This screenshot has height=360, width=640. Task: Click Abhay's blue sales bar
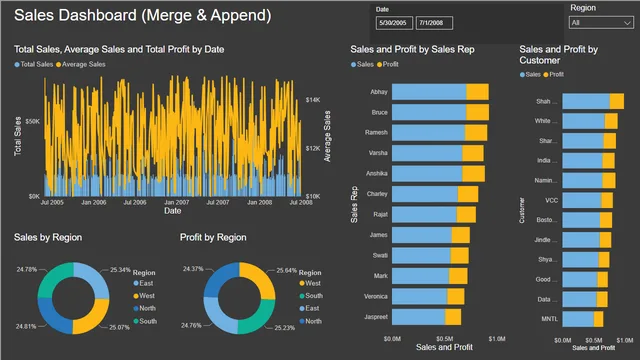tap(429, 92)
